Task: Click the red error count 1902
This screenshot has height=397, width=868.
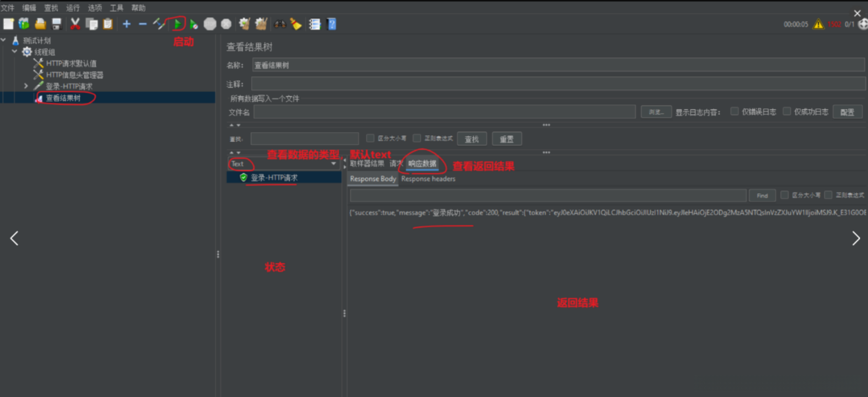Action: [834, 24]
